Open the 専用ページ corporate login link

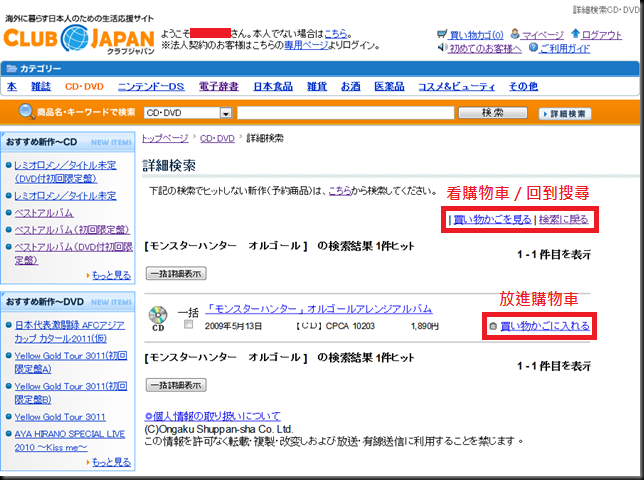coord(306,45)
